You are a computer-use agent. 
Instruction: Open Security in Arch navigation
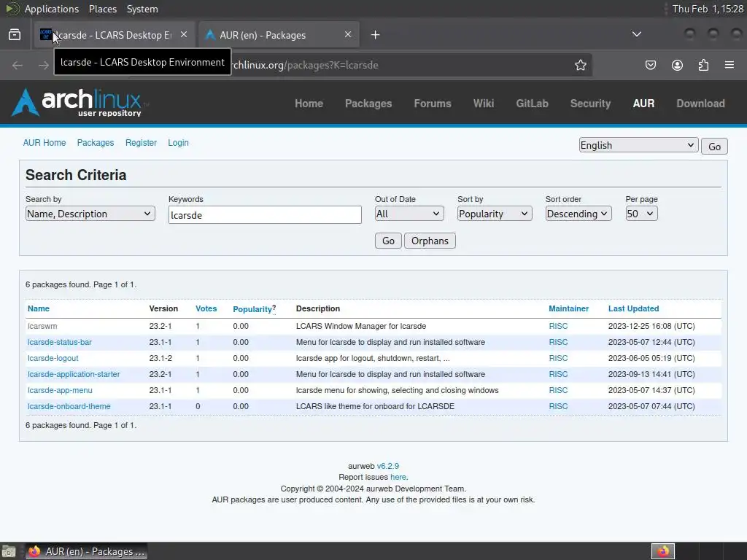590,104
